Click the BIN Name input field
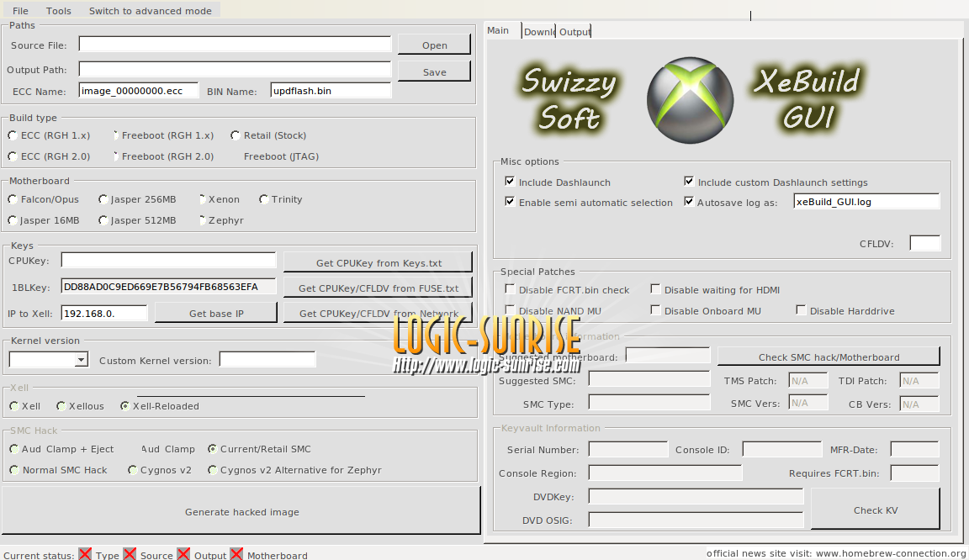This screenshot has height=560, width=969. [x=331, y=90]
